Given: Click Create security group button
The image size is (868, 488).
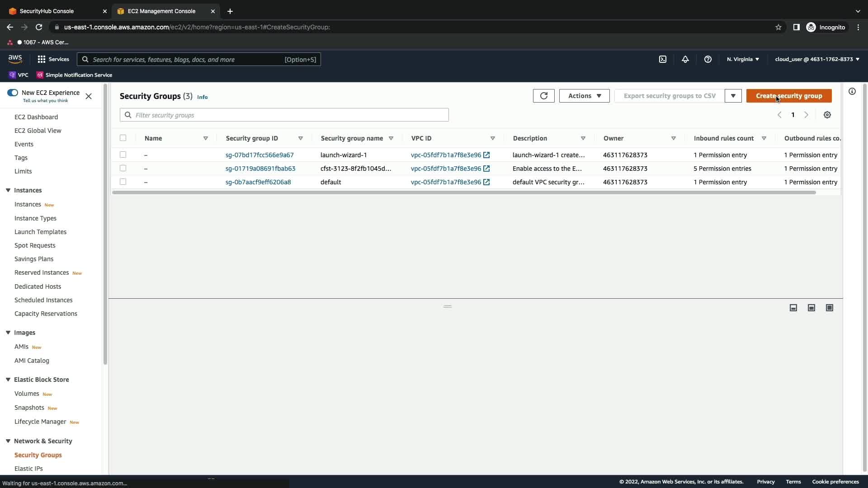Looking at the screenshot, I should tap(788, 96).
